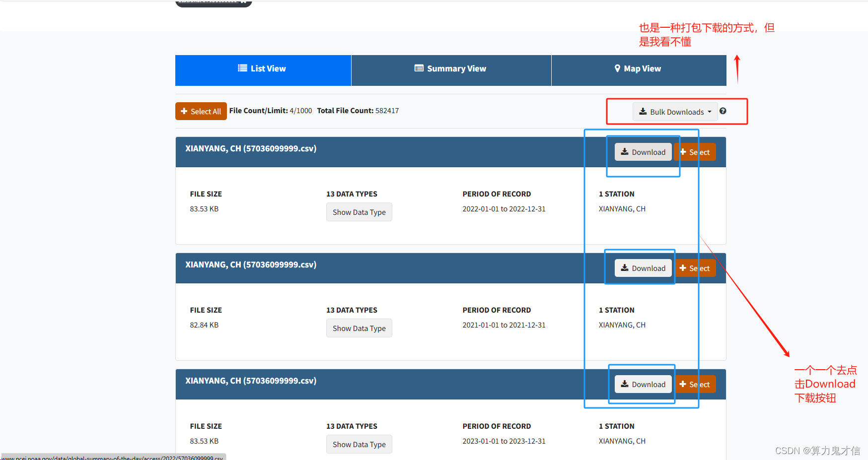
Task: Click the 2023 record title XIANYANG, CH (57036099999.csv)
Action: [x=251, y=381]
